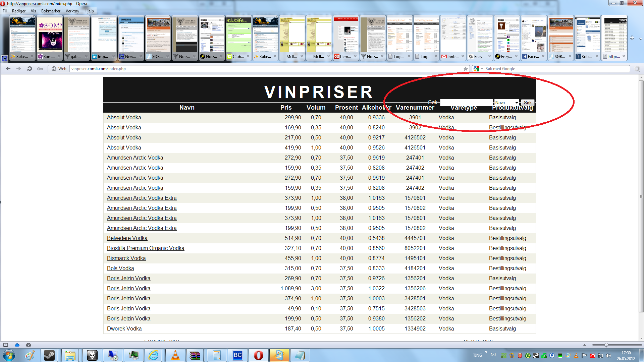Bookmark page with the star icon
The height and width of the screenshot is (362, 644).
coord(466,69)
